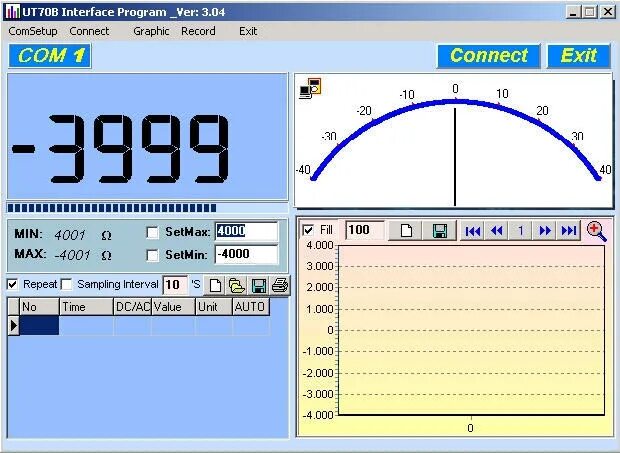The image size is (620, 453).
Task: Select the No column header
Action: pyautogui.click(x=39, y=307)
